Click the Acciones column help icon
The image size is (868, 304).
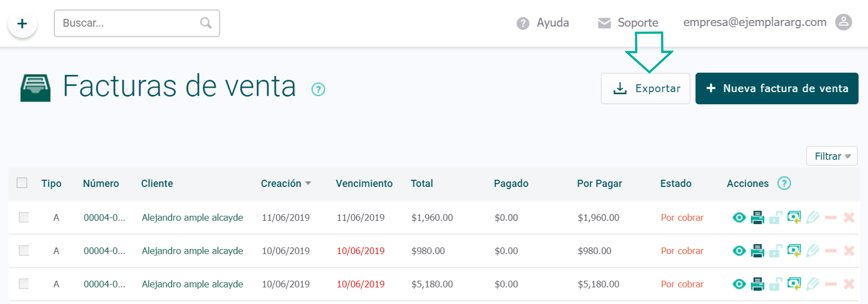[x=784, y=183]
